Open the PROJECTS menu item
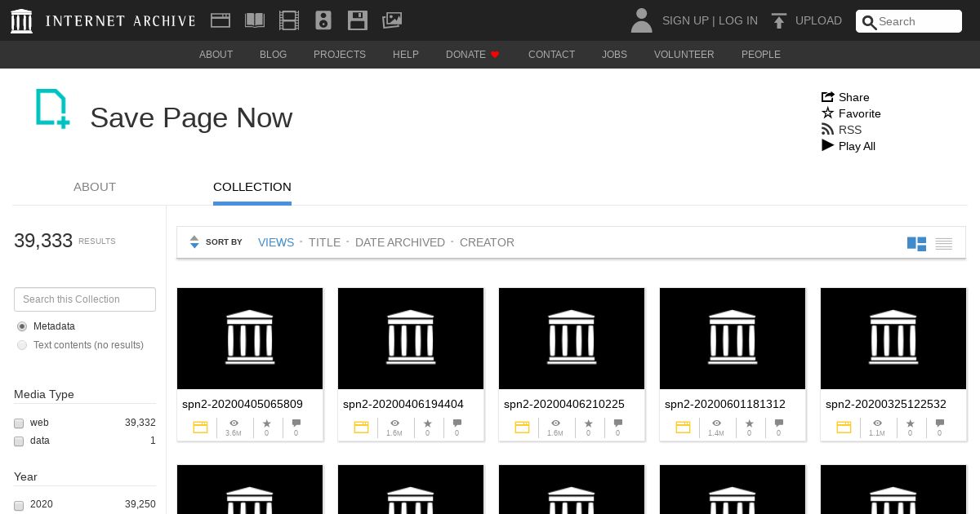This screenshot has width=980, height=514. coord(340,55)
